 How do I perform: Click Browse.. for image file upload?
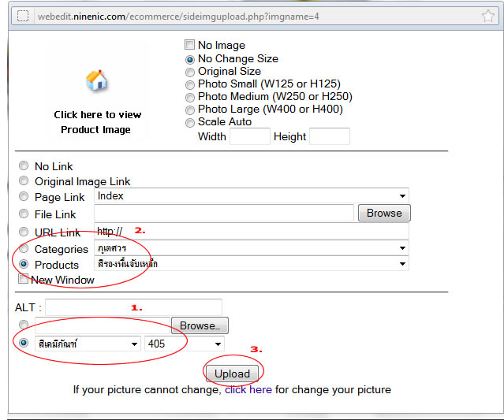(200, 325)
